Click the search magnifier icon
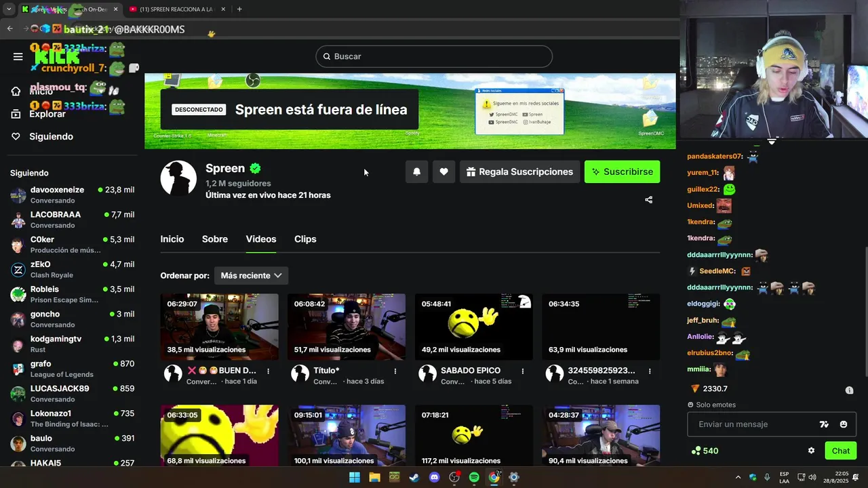This screenshot has width=868, height=488. 326,56
